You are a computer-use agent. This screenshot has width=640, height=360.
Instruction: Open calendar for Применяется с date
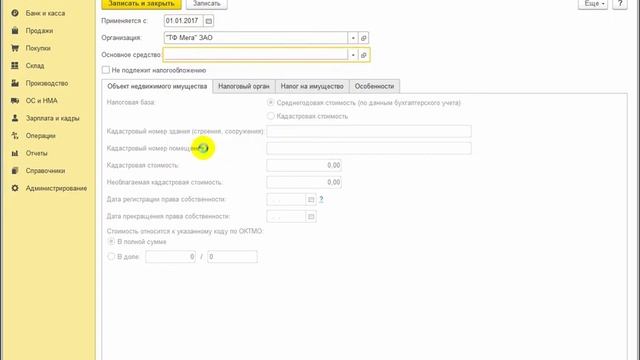click(209, 21)
